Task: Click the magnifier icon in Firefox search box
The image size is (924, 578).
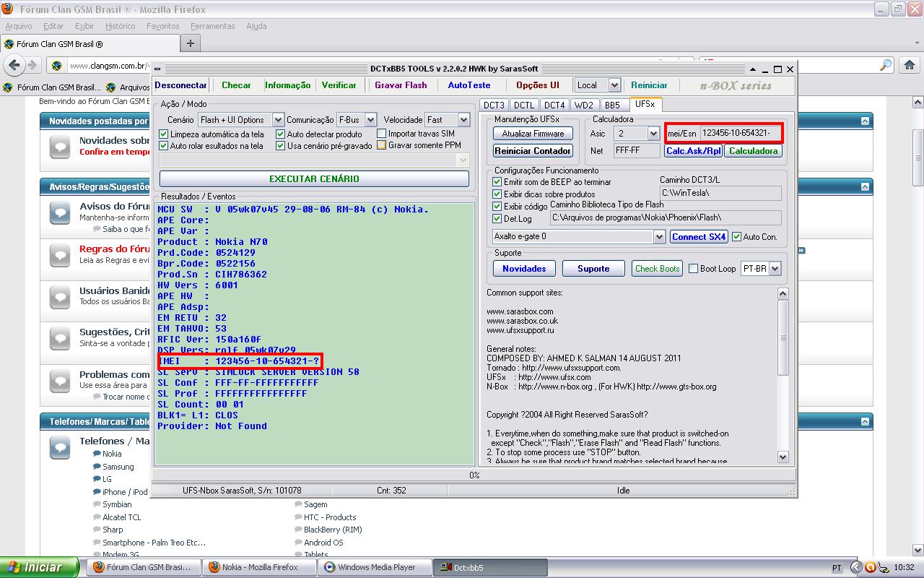Action: coord(886,65)
